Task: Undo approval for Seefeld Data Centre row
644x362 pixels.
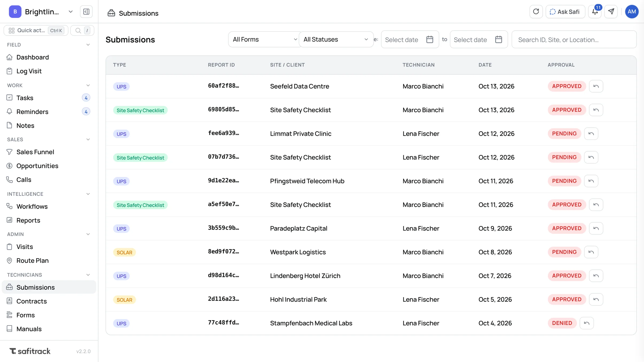Action: coord(596,86)
